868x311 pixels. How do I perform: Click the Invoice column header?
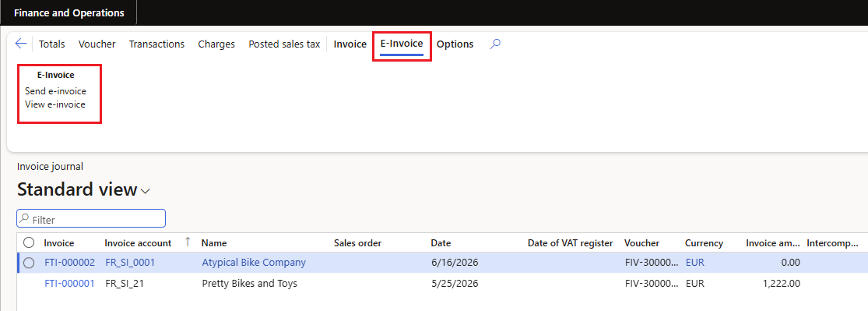[59, 243]
